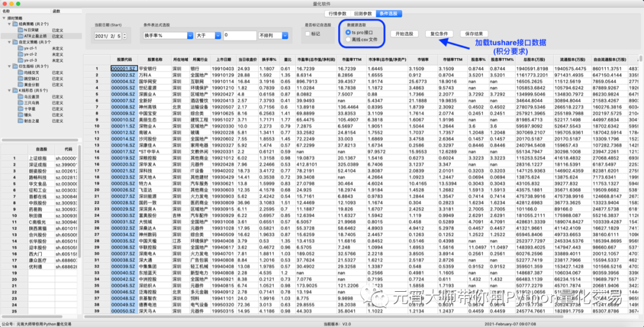Click the 股票代码 column header

[124, 60]
